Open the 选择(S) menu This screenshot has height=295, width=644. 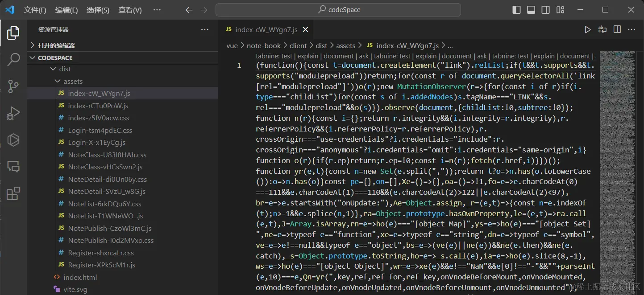tap(98, 10)
